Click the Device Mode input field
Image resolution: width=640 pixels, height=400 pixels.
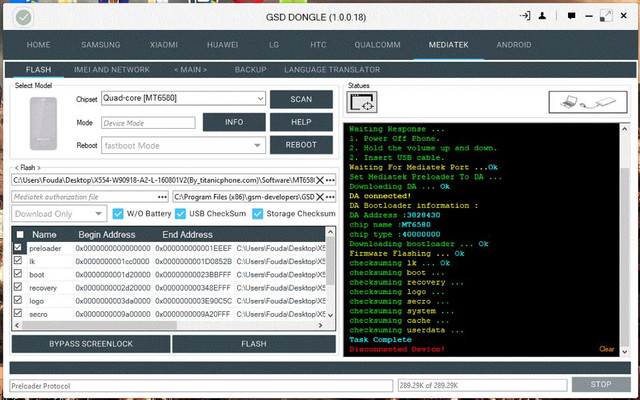(148, 123)
